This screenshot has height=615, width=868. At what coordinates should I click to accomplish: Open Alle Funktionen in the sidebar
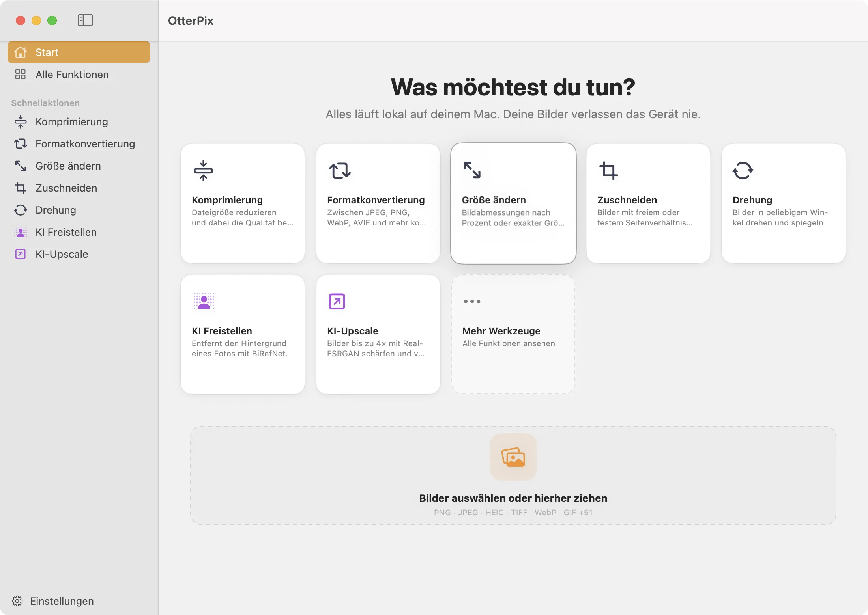pos(79,74)
